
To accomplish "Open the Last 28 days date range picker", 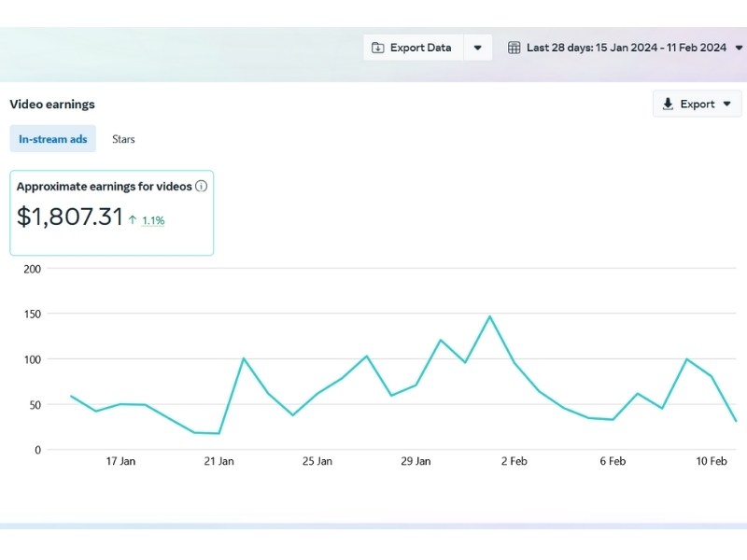I will (x=625, y=48).
